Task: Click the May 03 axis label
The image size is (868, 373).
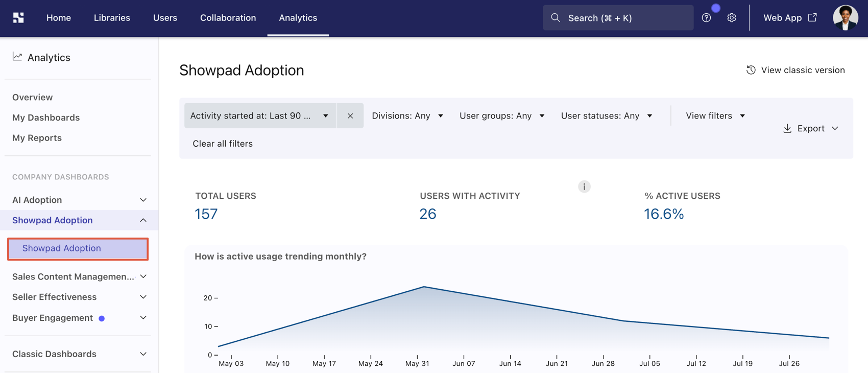Action: click(x=231, y=364)
